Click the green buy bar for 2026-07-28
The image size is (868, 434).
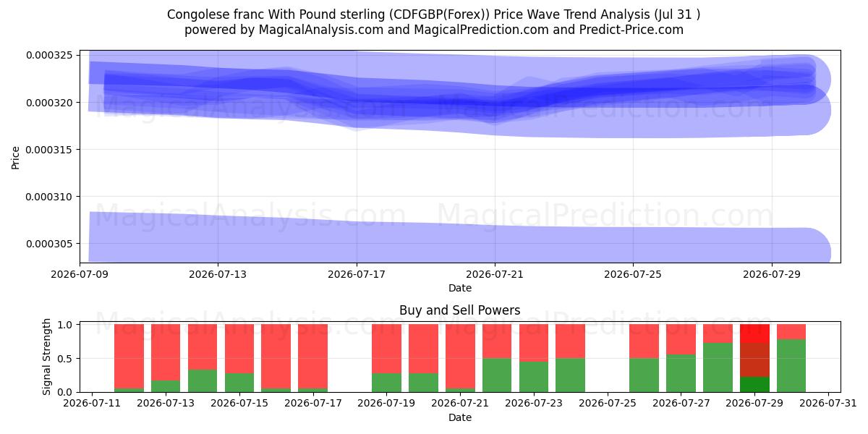coord(718,367)
